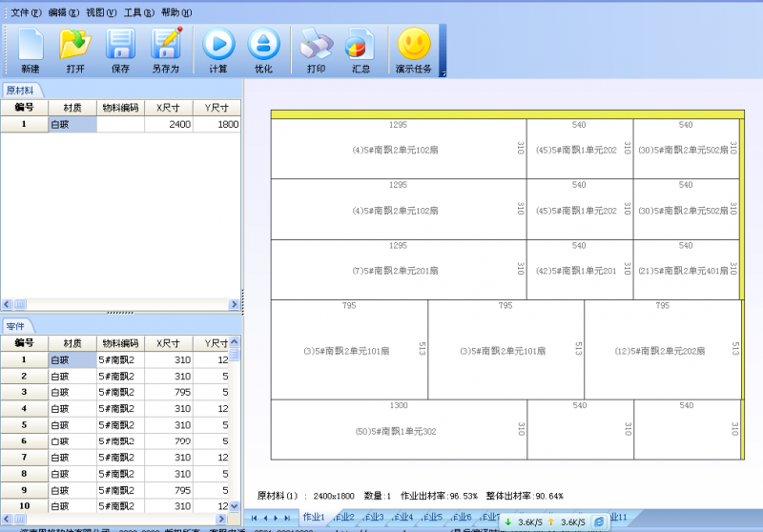Select the 原材料 panel tab

[20, 91]
